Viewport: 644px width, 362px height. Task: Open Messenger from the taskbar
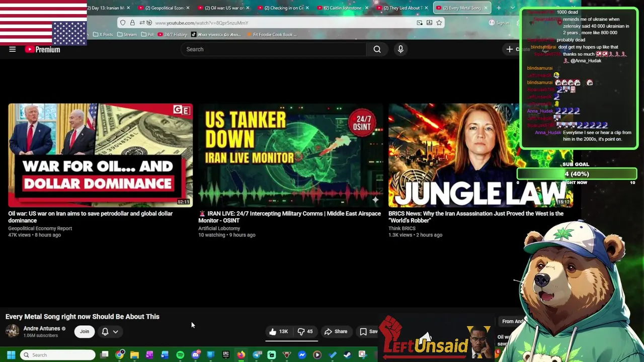(x=302, y=355)
